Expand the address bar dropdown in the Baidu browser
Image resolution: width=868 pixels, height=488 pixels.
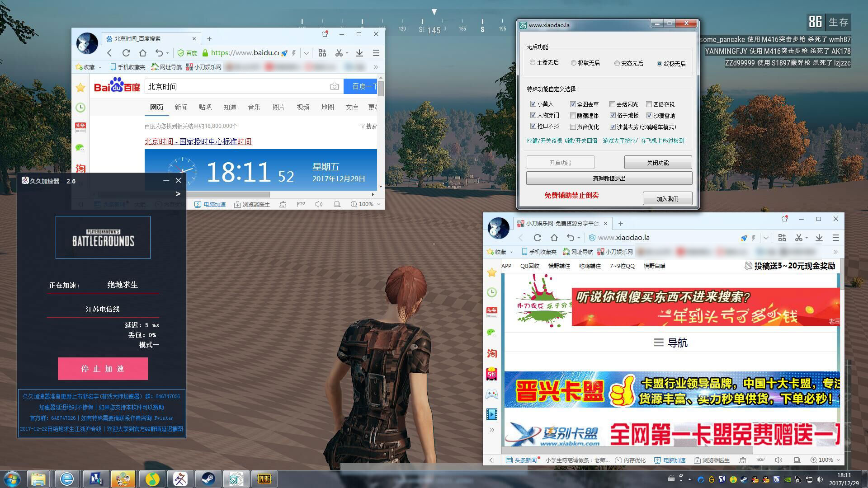click(x=306, y=53)
